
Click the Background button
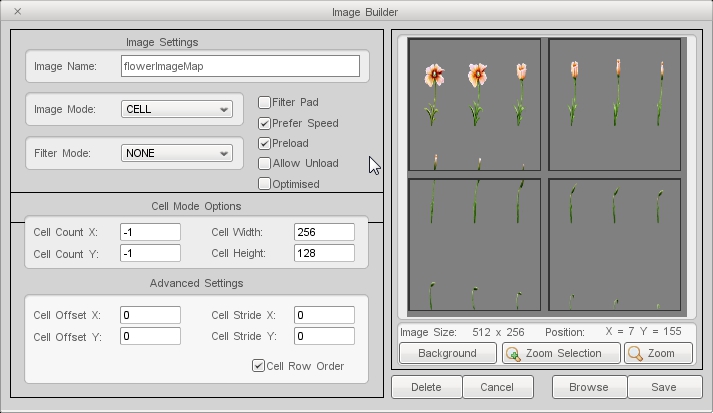tap(447, 353)
